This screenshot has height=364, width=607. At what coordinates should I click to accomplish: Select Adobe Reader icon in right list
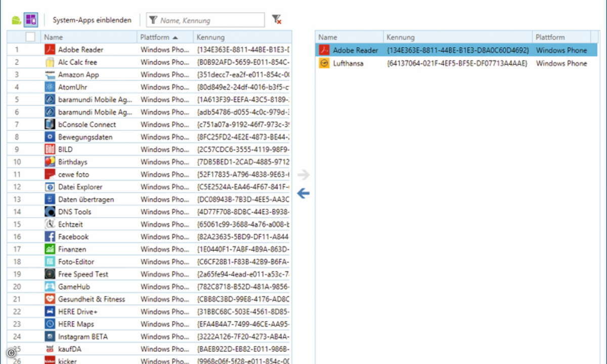324,50
